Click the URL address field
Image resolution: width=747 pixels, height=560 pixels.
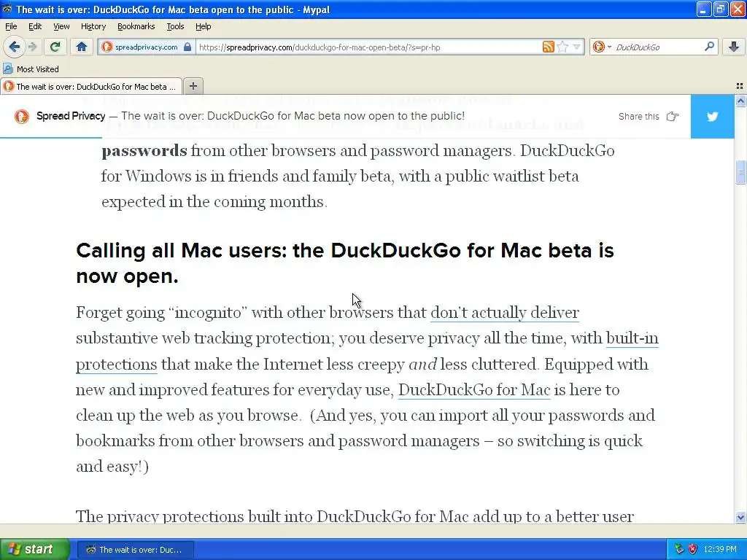368,47
